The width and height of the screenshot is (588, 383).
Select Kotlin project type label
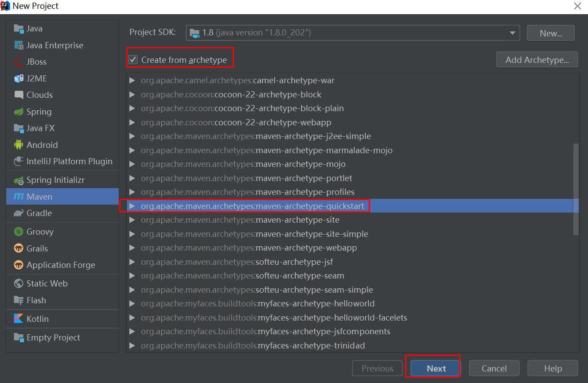click(x=38, y=319)
